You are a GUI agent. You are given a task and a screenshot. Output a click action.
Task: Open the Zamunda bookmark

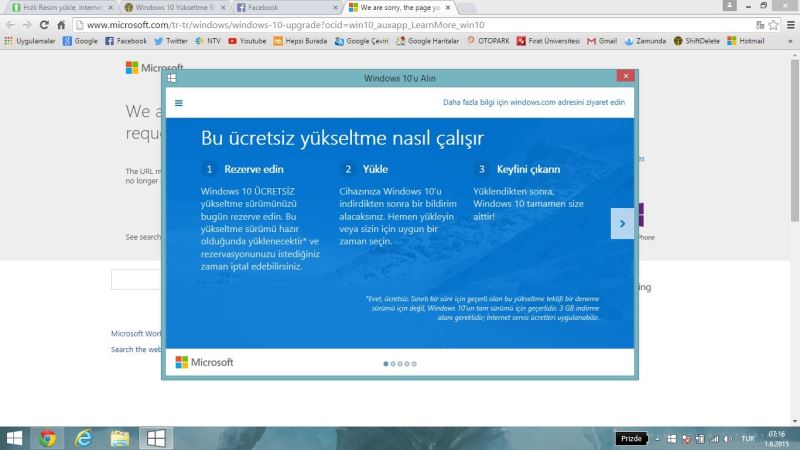(645, 41)
